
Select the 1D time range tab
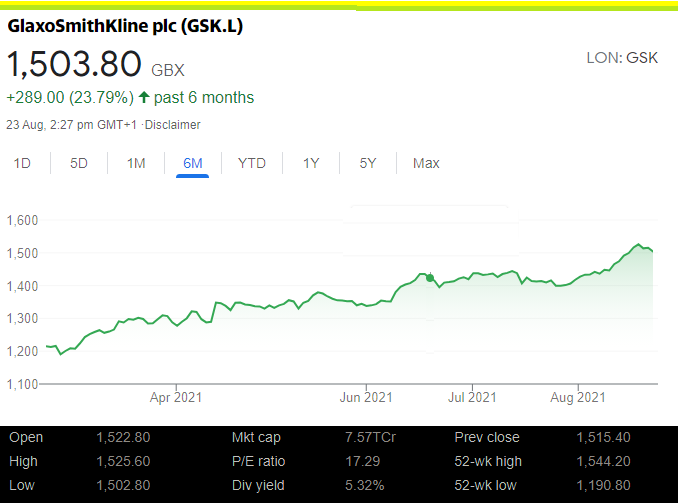(22, 163)
